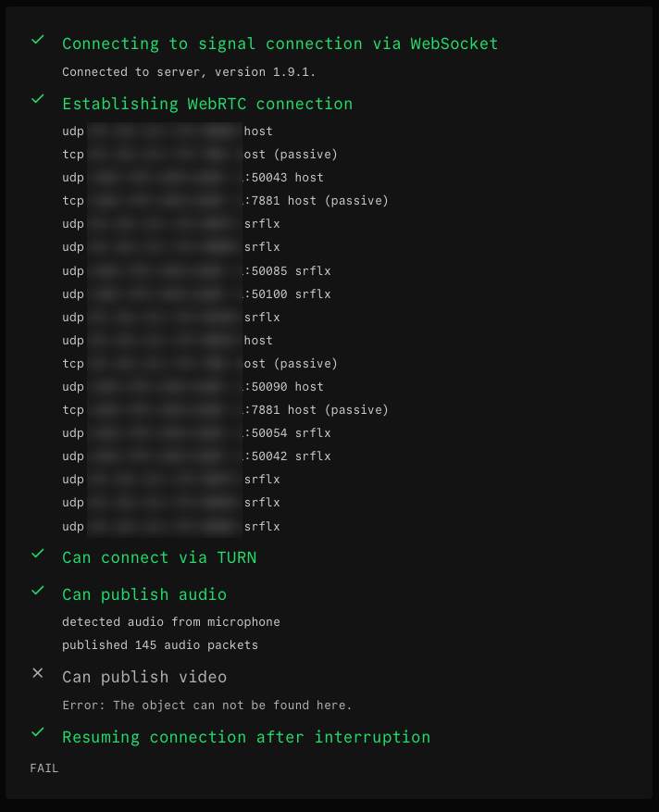
Task: Click the FAIL status text
Action: [x=44, y=768]
